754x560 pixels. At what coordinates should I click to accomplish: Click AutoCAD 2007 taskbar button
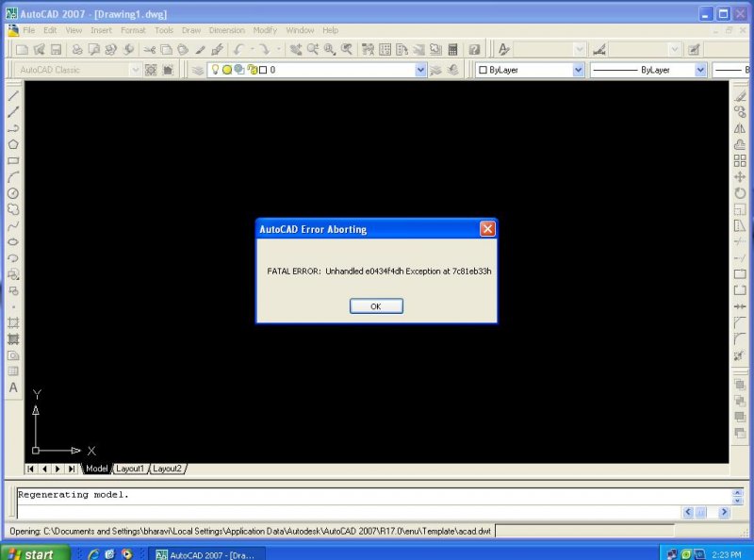pyautogui.click(x=206, y=554)
